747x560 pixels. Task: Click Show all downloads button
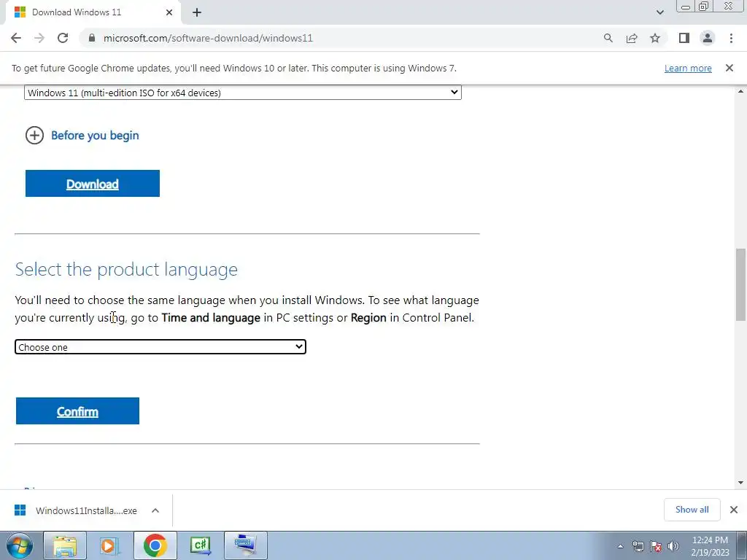(x=692, y=510)
